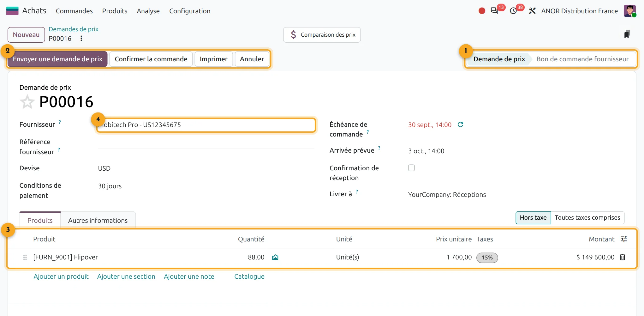This screenshot has width=644, height=316.
Task: Select the Produits tab in the form
Action: [x=40, y=220]
